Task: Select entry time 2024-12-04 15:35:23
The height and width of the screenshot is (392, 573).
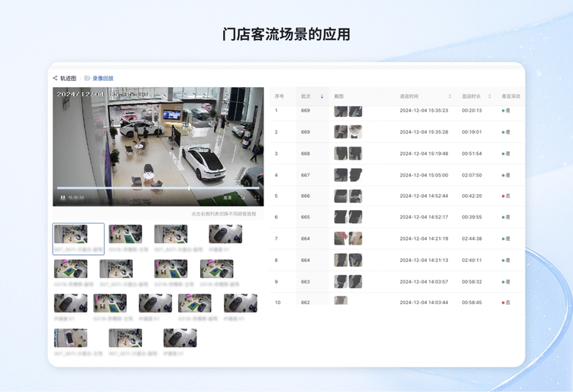Action: pyautogui.click(x=423, y=110)
